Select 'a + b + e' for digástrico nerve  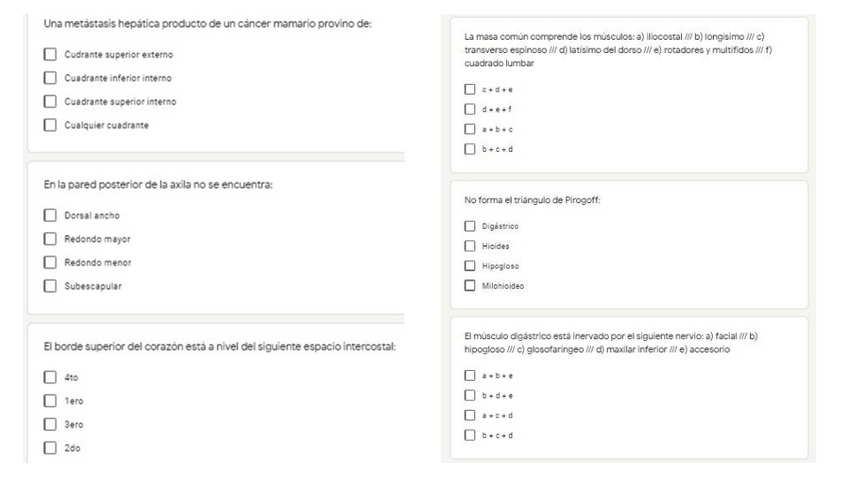[469, 376]
